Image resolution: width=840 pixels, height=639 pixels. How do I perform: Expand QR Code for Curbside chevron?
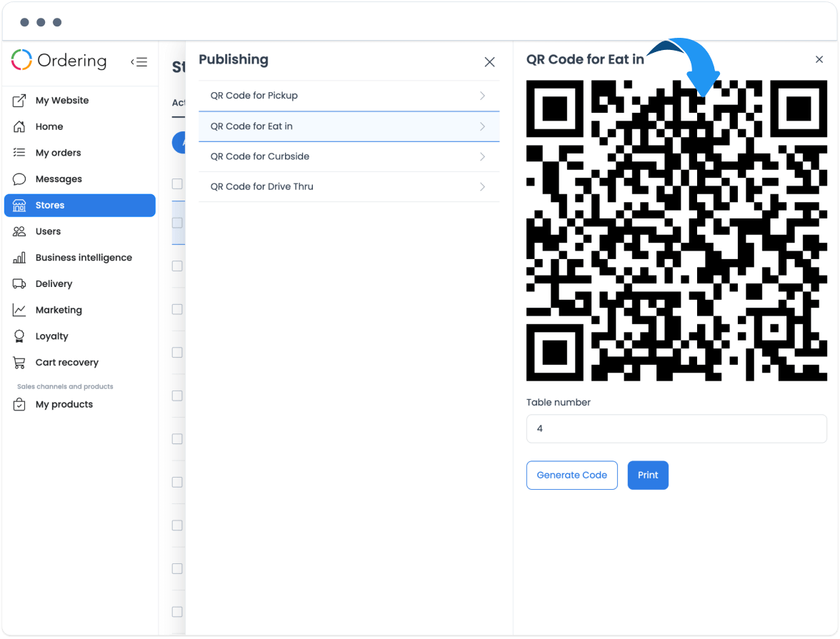point(482,157)
